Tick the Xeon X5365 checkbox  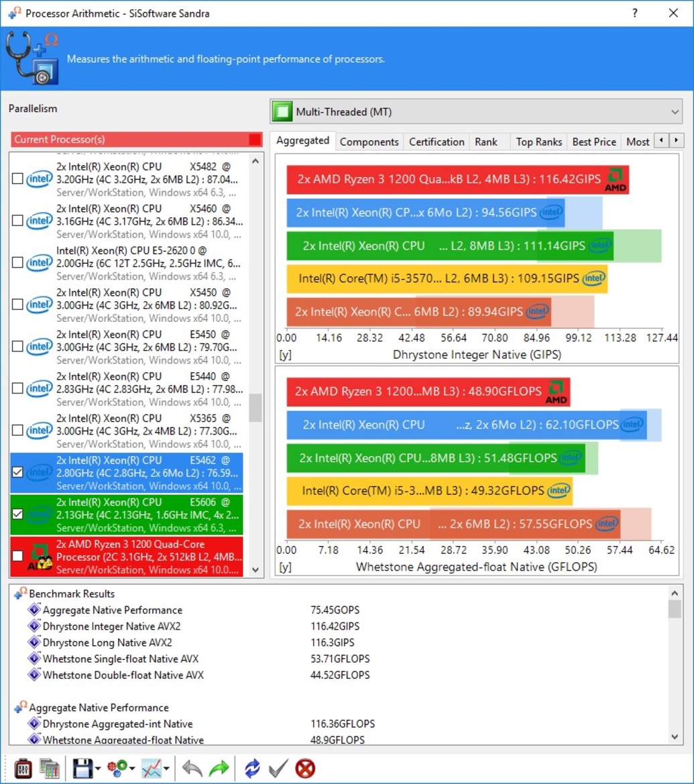17,431
